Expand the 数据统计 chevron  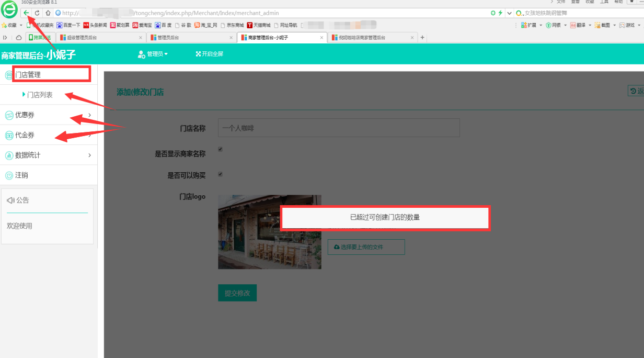point(89,155)
